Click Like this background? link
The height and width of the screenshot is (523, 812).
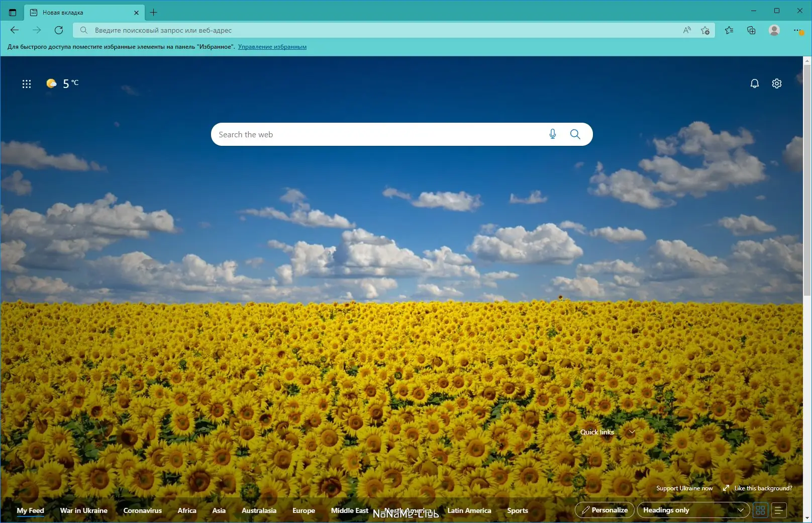coord(763,488)
